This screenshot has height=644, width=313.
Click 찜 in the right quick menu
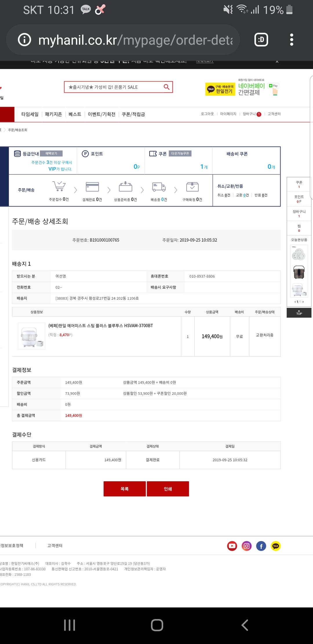299,228
